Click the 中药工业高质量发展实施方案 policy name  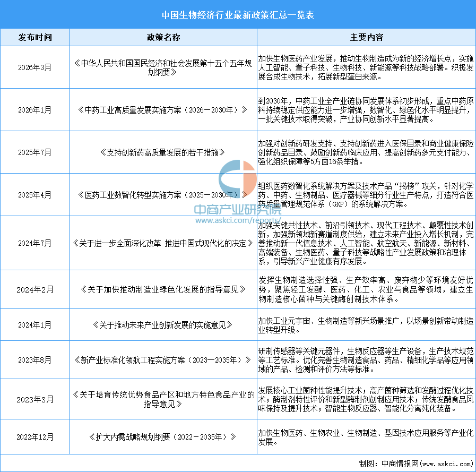tap(163, 110)
